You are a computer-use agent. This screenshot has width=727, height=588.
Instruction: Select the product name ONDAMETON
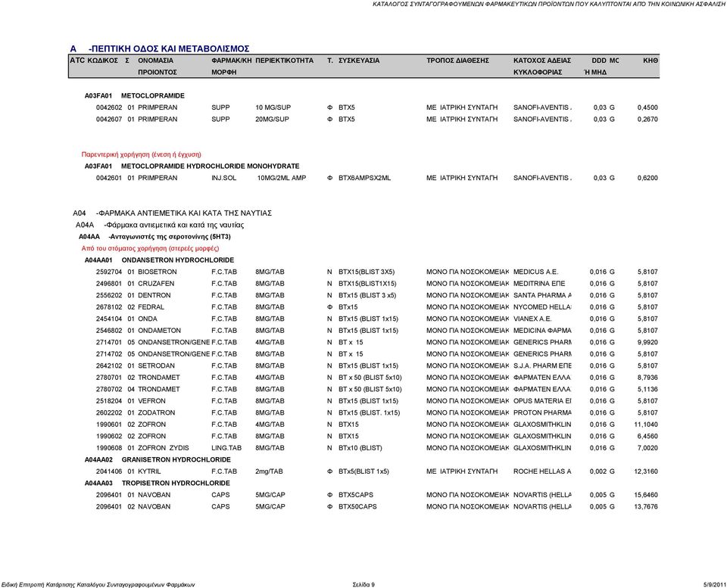[x=160, y=331]
